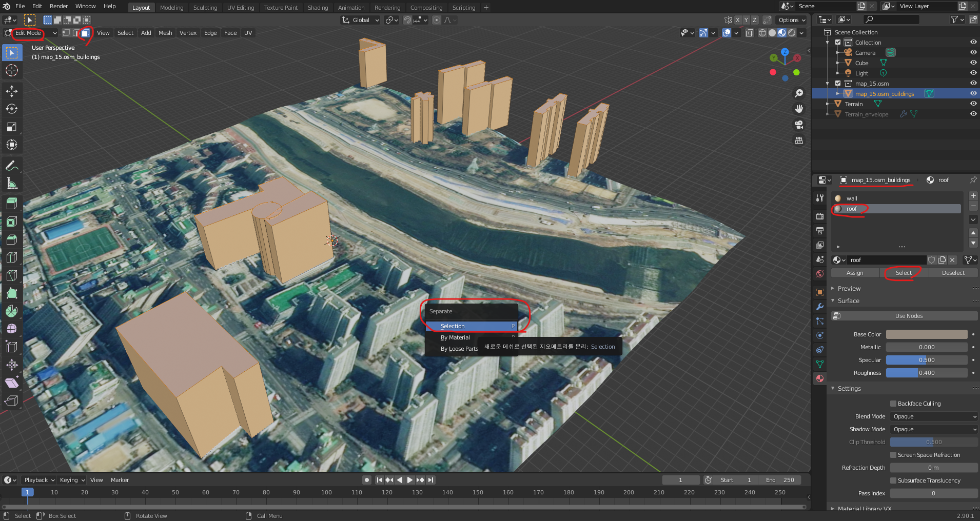Open the Blend Mode dropdown

(933, 416)
